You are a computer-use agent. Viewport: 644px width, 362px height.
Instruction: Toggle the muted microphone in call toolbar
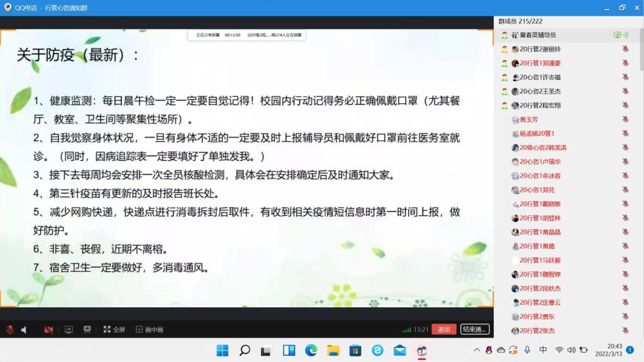pyautogui.click(x=10, y=329)
